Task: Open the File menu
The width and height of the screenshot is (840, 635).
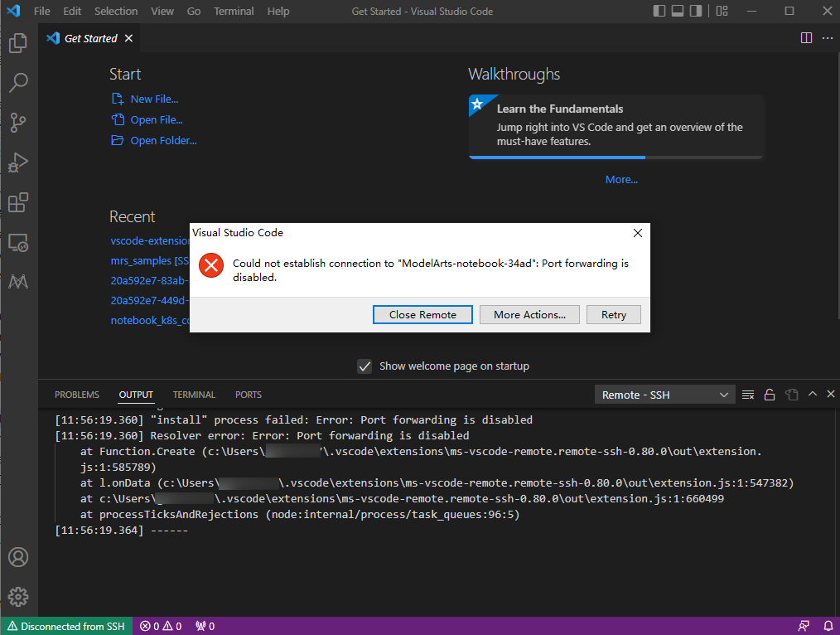Action: (41, 12)
